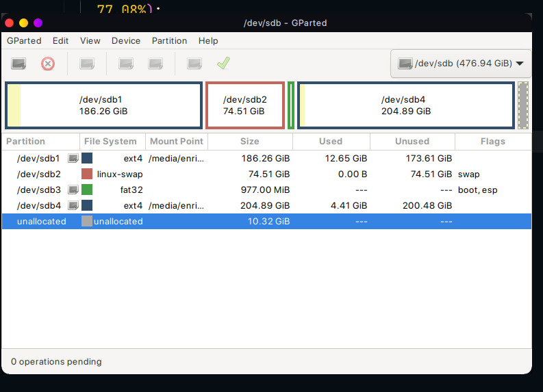Click the Paste partition toolbar icon
This screenshot has height=392, width=543.
155,64
